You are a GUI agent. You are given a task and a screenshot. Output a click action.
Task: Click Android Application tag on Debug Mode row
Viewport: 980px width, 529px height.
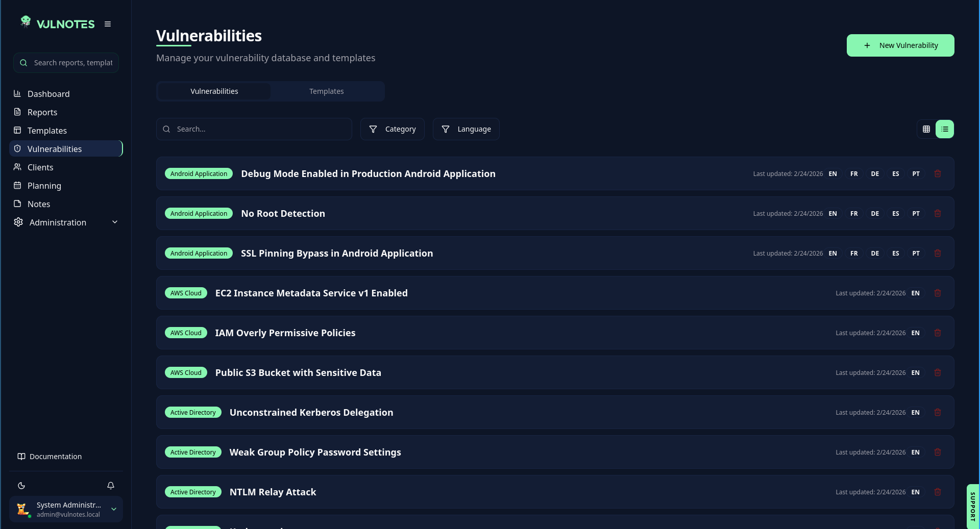tap(199, 174)
